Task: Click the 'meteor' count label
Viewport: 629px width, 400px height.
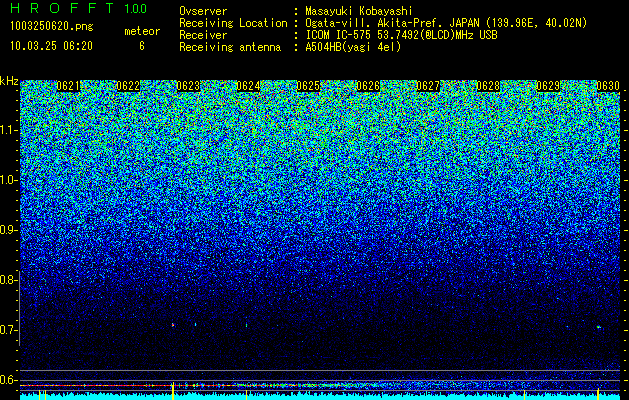Action: tap(142, 31)
